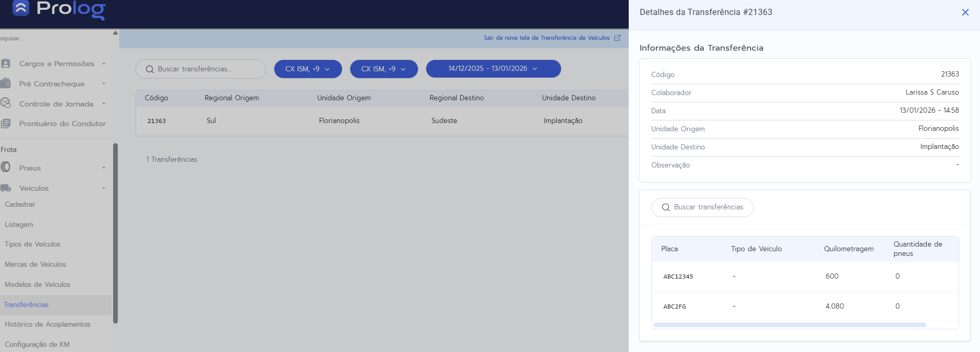Click the Veículos truck icon
Image resolution: width=980 pixels, height=352 pixels.
6,188
